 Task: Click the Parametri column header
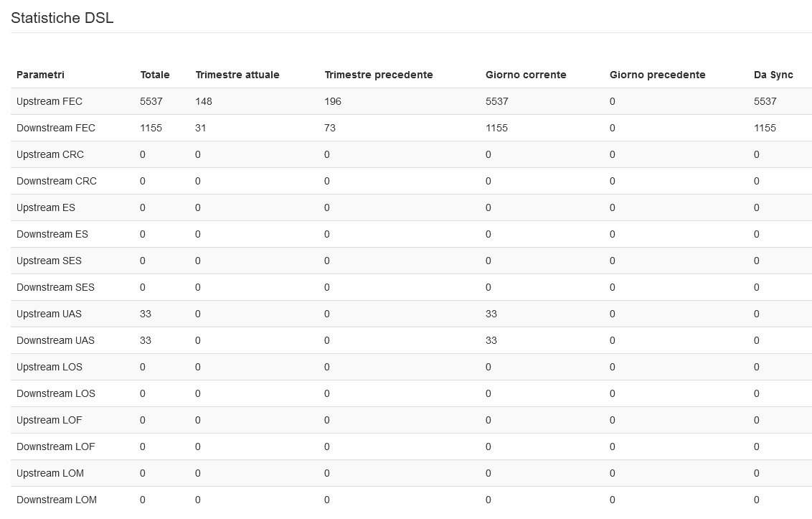[40, 75]
